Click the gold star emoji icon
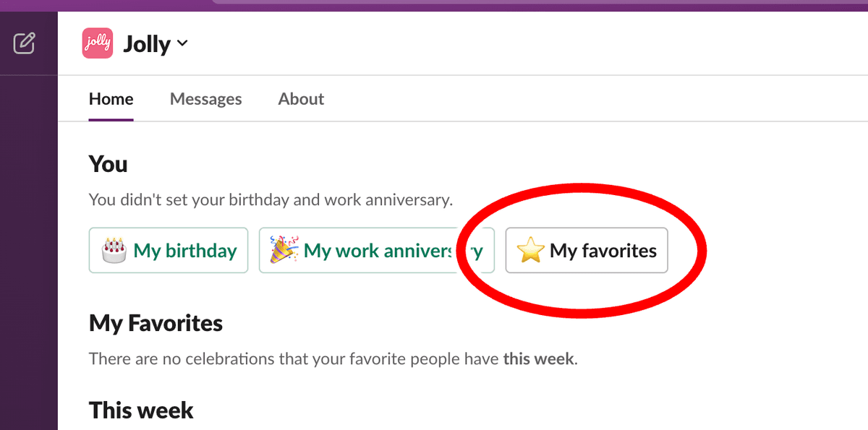 pos(530,251)
